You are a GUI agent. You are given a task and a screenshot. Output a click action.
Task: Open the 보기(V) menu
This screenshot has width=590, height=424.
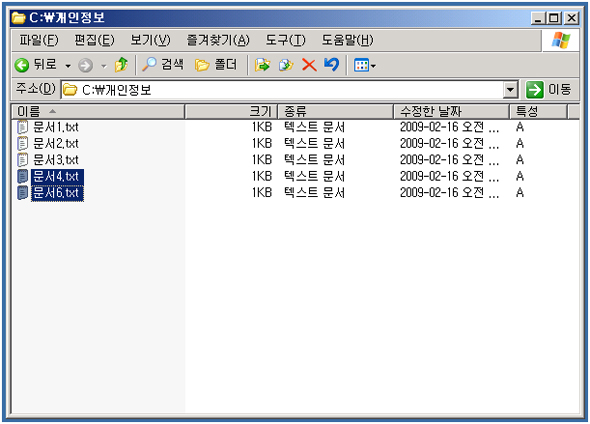pos(150,40)
